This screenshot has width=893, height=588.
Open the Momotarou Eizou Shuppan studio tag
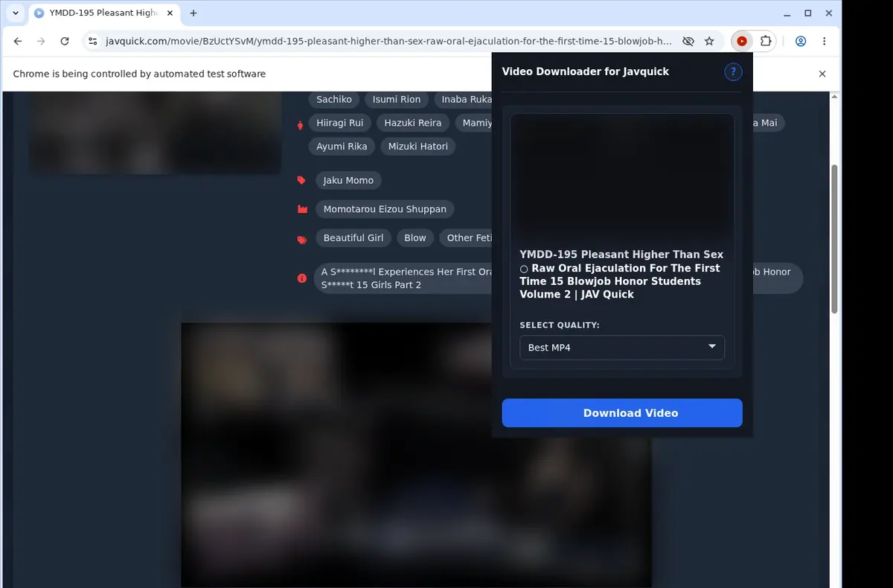click(x=385, y=209)
